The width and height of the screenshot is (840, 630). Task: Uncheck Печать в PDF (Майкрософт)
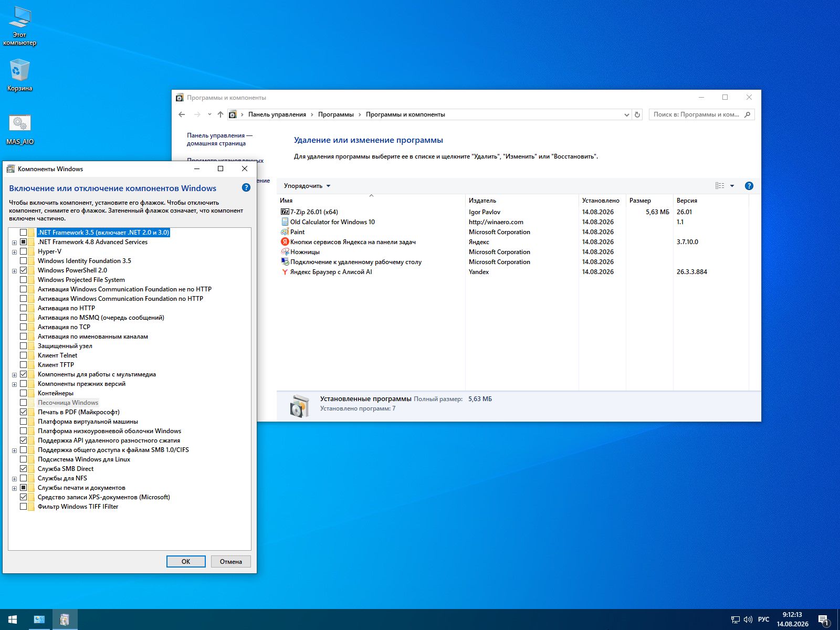(24, 412)
